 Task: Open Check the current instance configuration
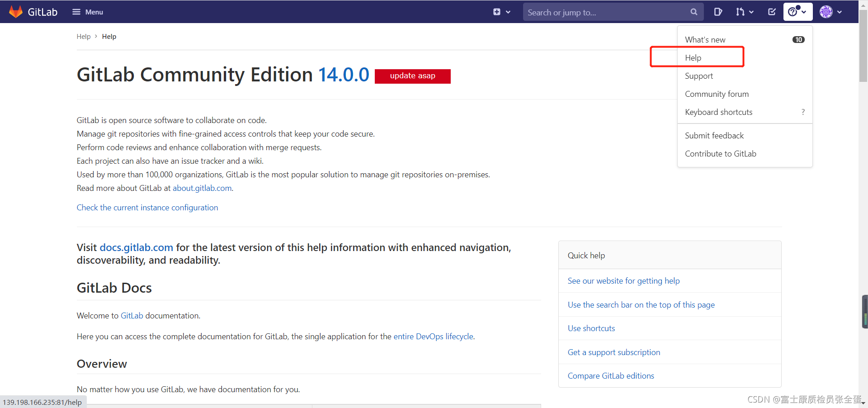click(x=147, y=208)
